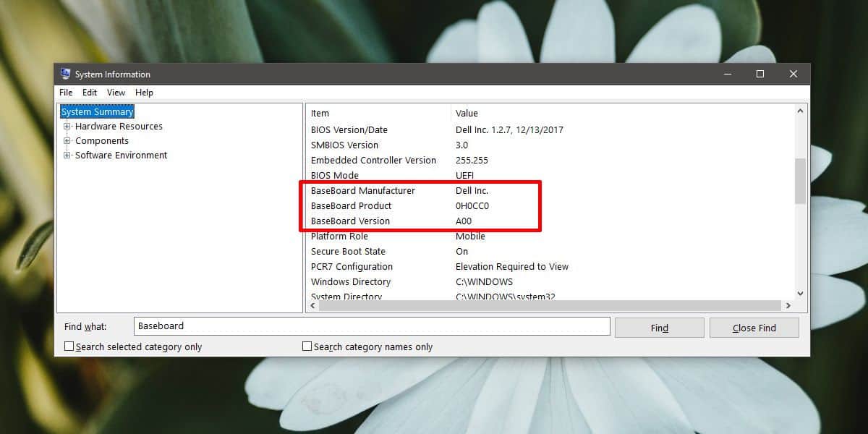Click the vertical scrollbar down arrow
Viewport: 868px width, 434px height.
[x=800, y=293]
